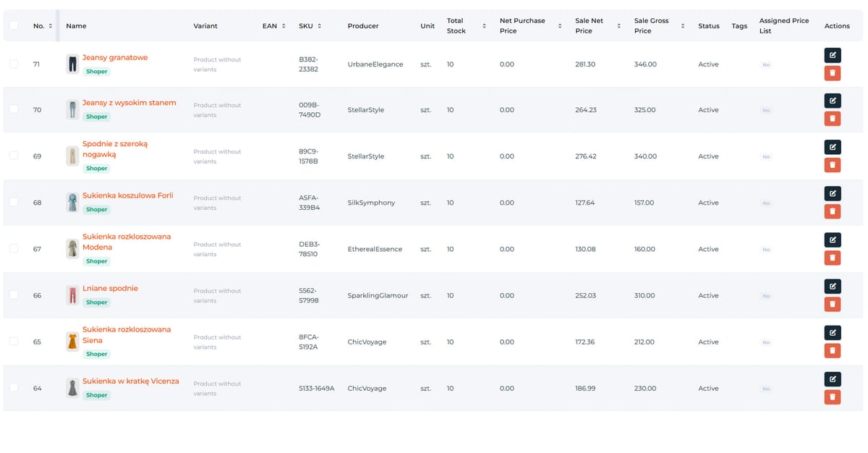
Task: Sort products by SKU
Action: click(319, 26)
